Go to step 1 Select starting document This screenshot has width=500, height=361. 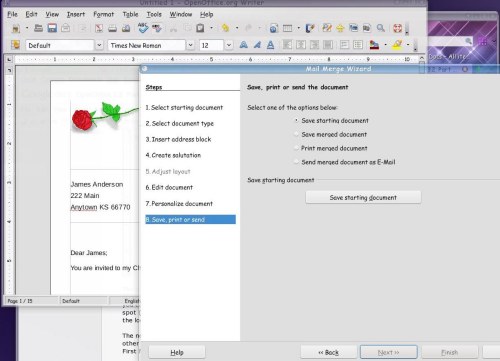pyautogui.click(x=184, y=108)
